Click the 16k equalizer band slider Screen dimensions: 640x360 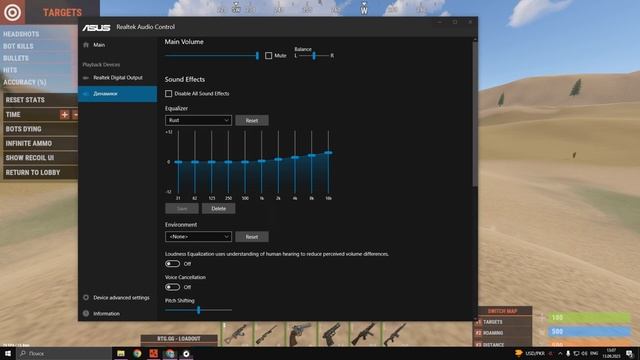pyautogui.click(x=328, y=153)
